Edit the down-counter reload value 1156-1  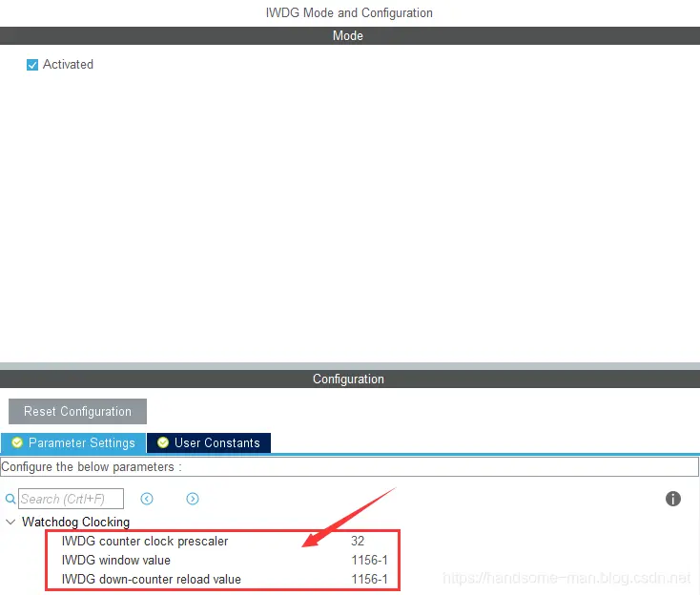369,580
